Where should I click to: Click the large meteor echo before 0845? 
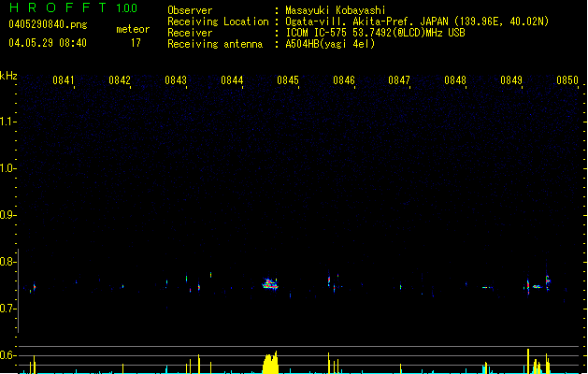tap(270, 284)
